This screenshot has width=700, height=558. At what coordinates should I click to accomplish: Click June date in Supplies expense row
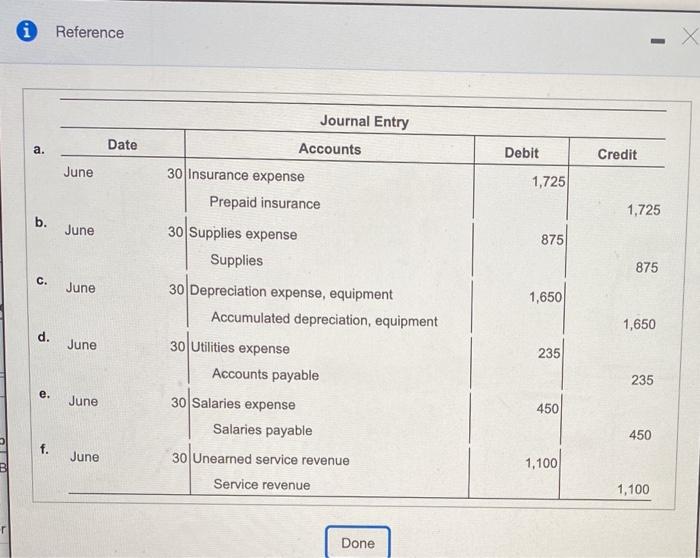point(79,230)
